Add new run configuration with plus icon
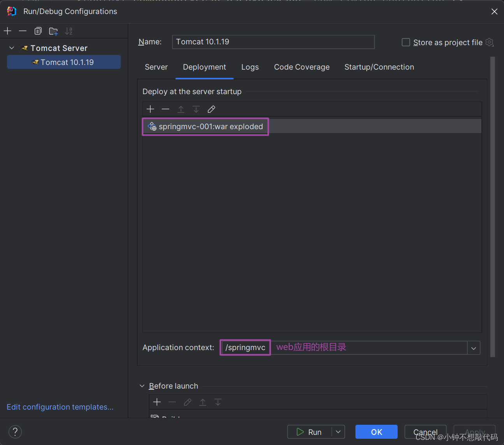This screenshot has height=445, width=504. click(7, 31)
